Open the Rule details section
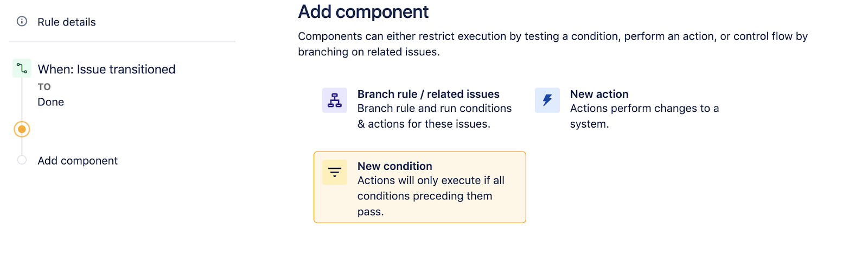This screenshot has width=868, height=271. coord(66,22)
